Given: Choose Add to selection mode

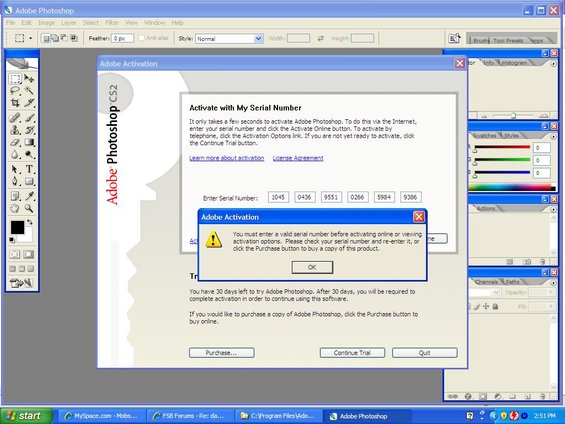Looking at the screenshot, I should coord(55,38).
